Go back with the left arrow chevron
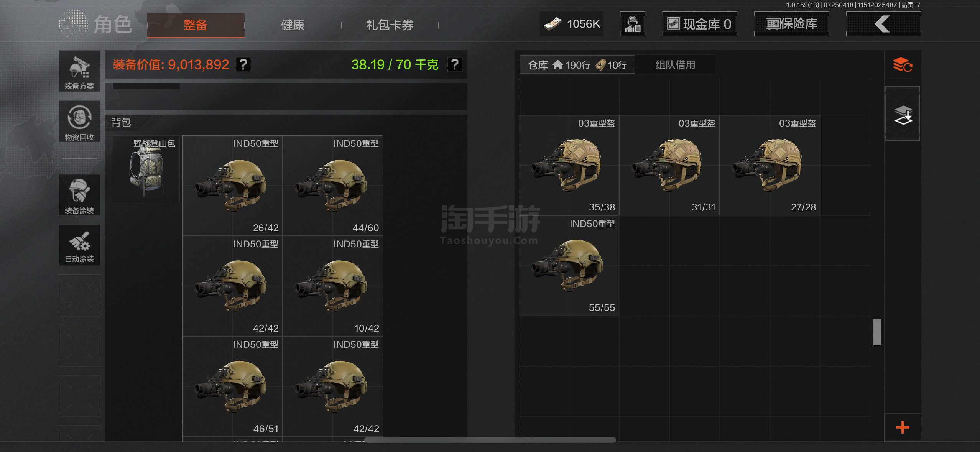Screen dimensions: 980x452 point(883,24)
